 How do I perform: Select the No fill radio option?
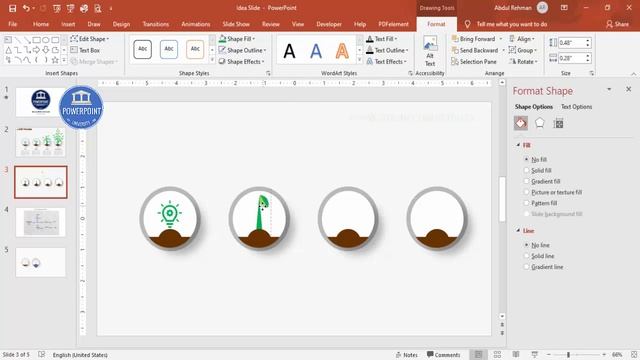coord(526,159)
